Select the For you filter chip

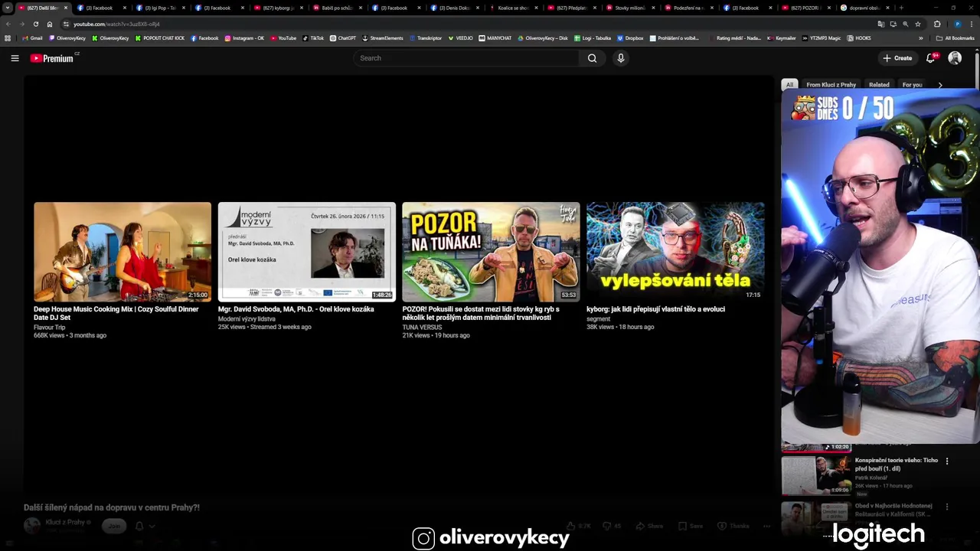click(x=912, y=85)
